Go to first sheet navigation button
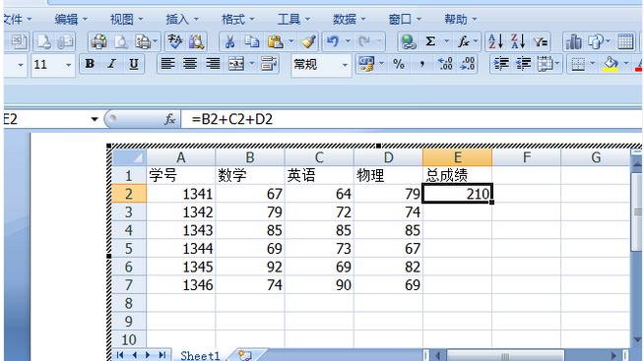The image size is (644, 361). click(119, 355)
